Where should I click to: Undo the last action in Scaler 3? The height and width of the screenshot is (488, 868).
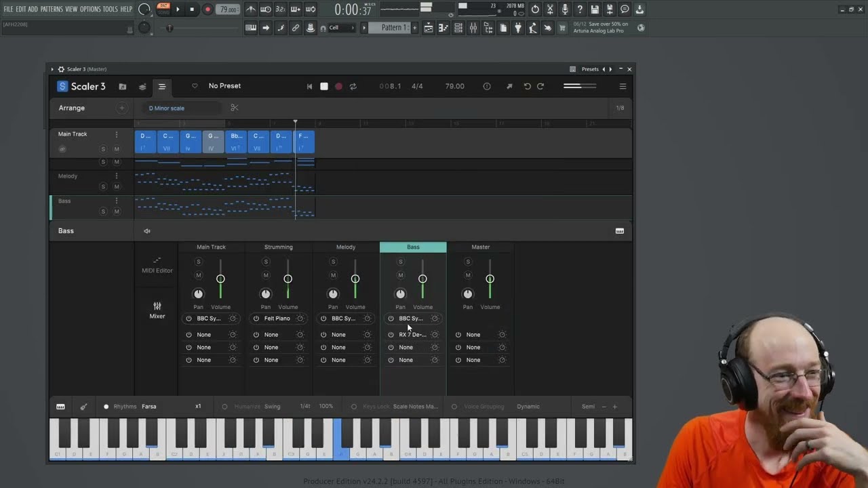pos(527,87)
